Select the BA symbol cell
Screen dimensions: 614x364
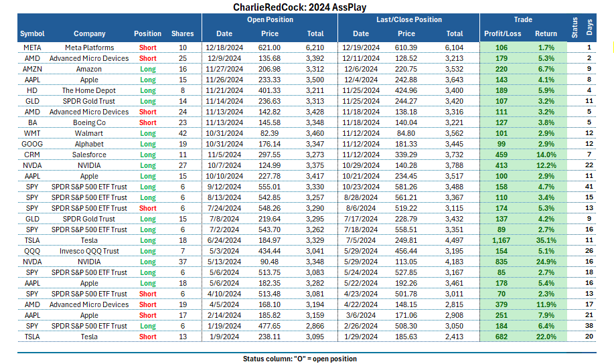(x=32, y=122)
